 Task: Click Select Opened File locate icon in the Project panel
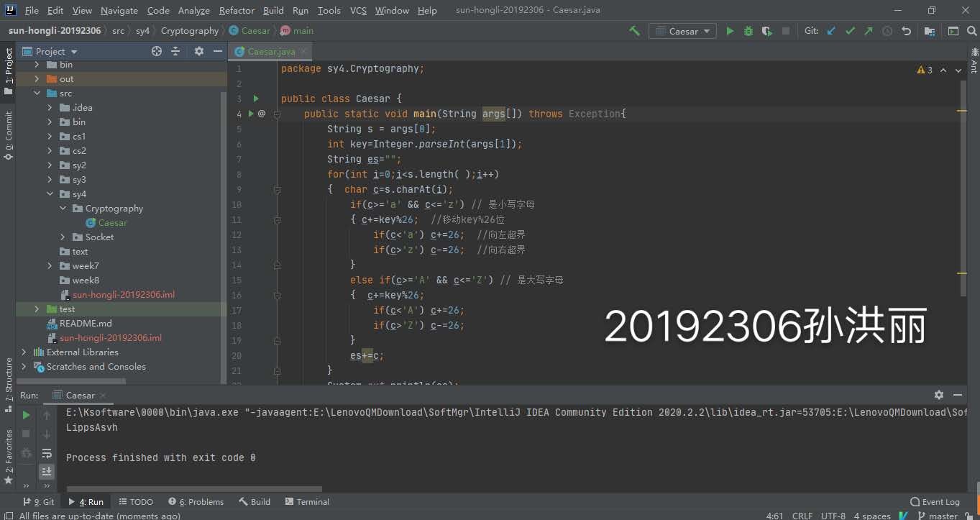(x=157, y=51)
